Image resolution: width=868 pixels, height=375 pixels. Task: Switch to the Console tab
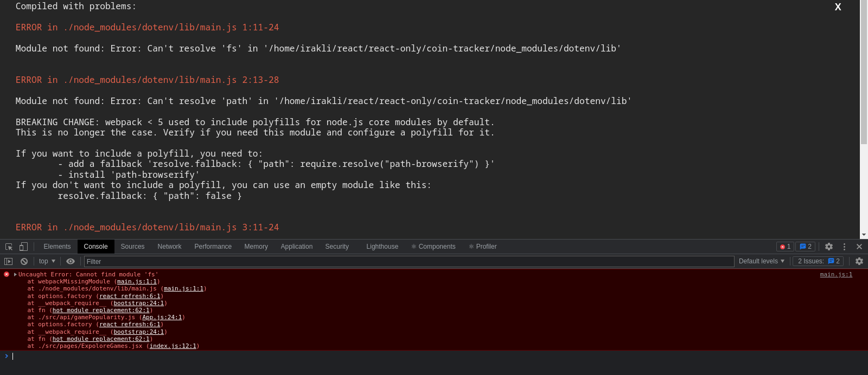tap(95, 247)
